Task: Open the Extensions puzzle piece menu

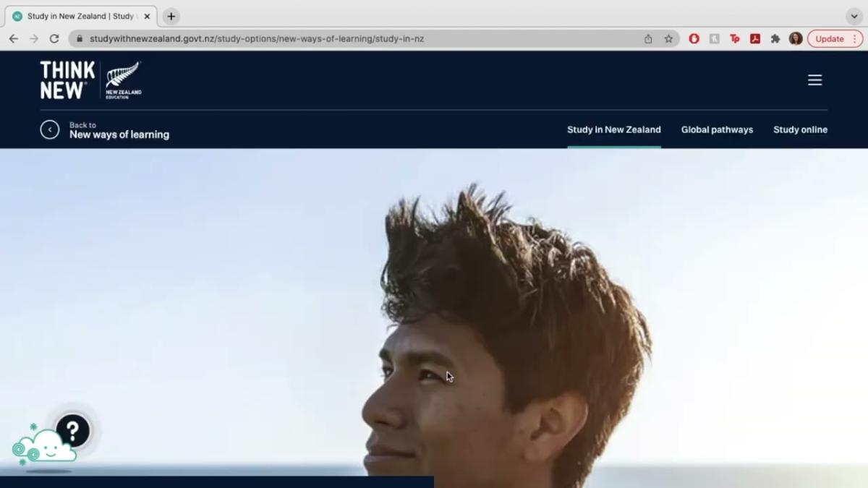Action: [775, 39]
